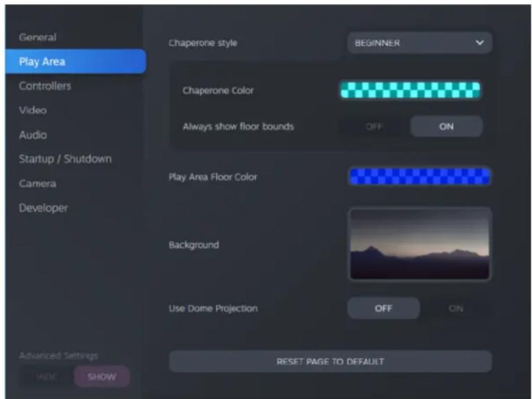Set Use Dome Projection to OFF

(x=383, y=308)
